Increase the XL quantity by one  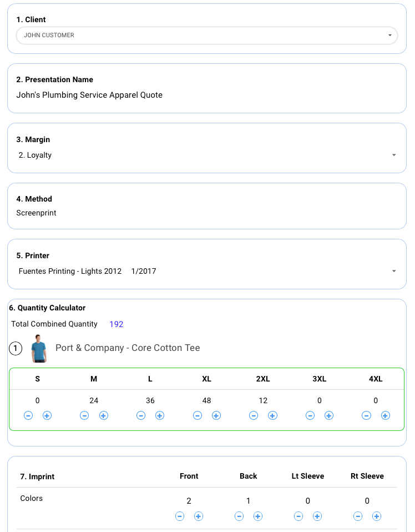(216, 415)
